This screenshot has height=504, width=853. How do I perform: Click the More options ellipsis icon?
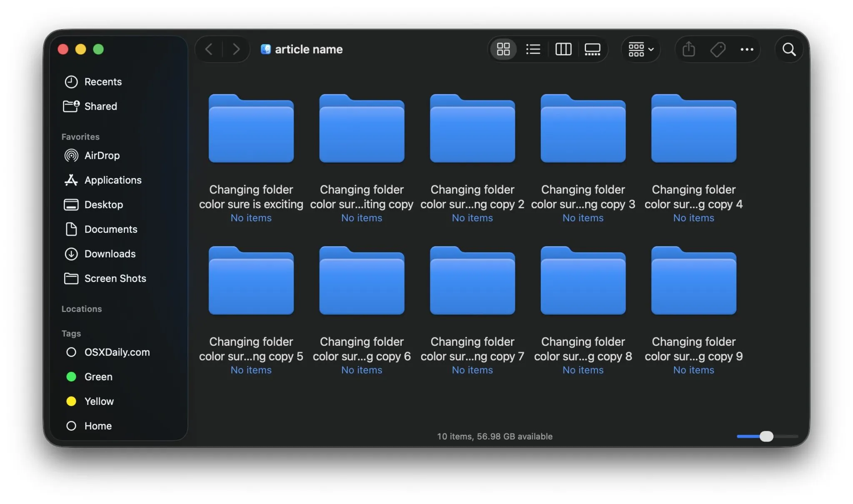747,49
